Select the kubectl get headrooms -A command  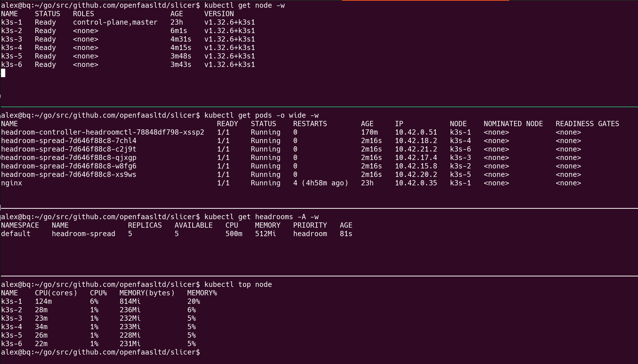(x=262, y=216)
